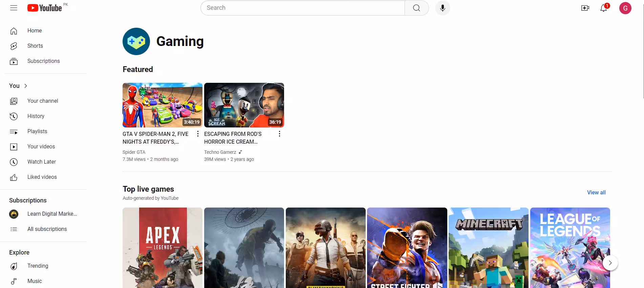644x288 pixels.
Task: Click the 'Top live games' heading
Action: (148, 189)
